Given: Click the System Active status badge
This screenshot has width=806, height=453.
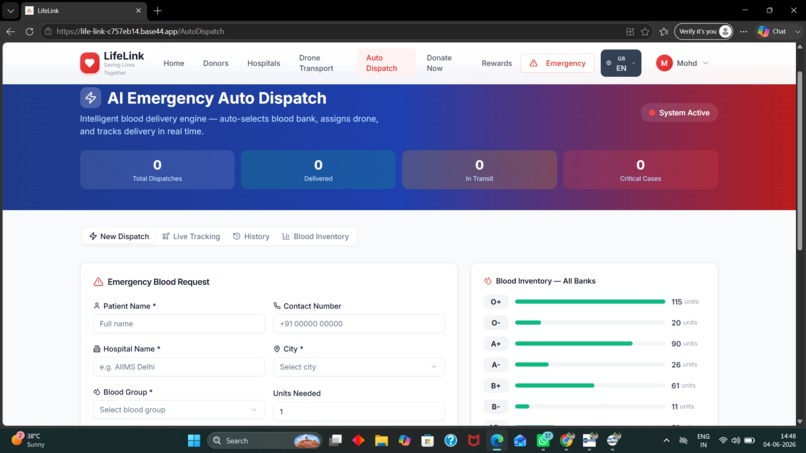Looking at the screenshot, I should [x=679, y=113].
